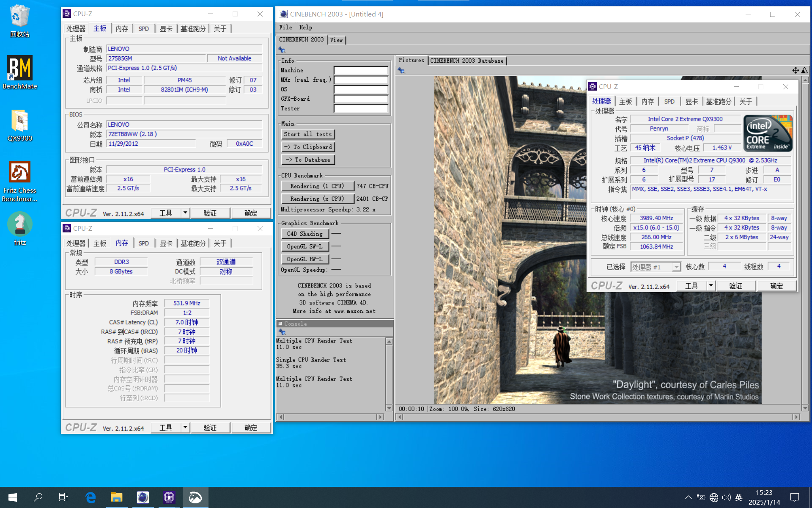Viewport: 812px width, 508px height.
Task: Open 主板 tab in processor CPU-Z window
Action: point(625,102)
